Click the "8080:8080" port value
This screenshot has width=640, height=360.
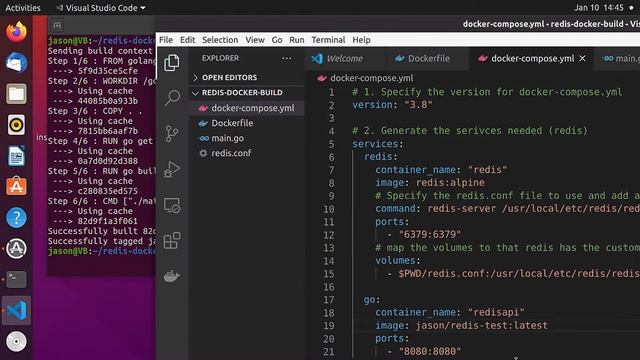click(x=430, y=351)
